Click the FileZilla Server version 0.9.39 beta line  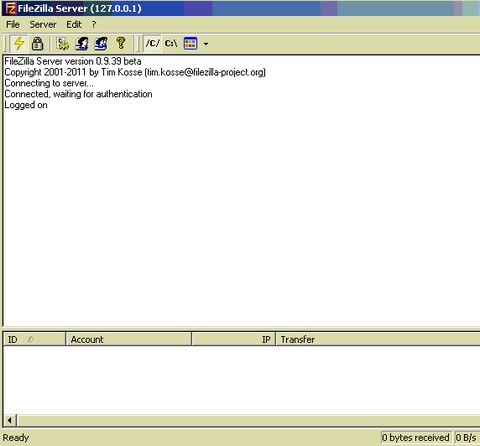[x=73, y=61]
